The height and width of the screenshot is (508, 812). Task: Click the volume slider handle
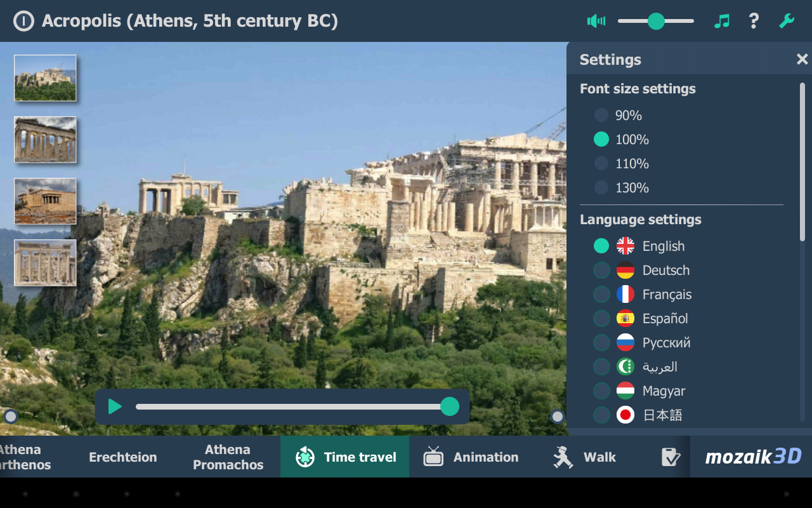(656, 21)
